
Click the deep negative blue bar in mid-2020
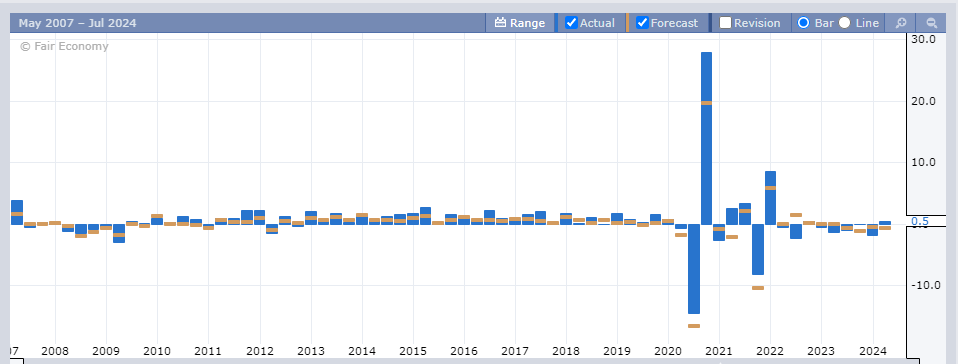coord(693,269)
